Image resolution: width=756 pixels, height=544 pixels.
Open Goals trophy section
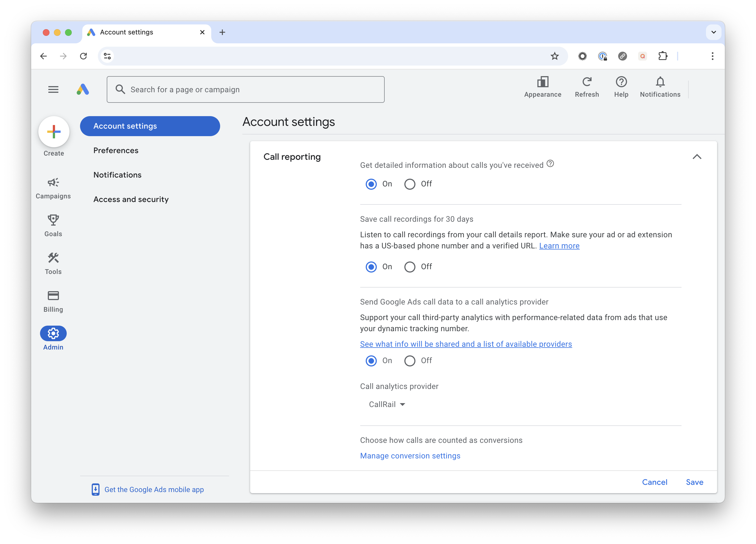point(53,226)
